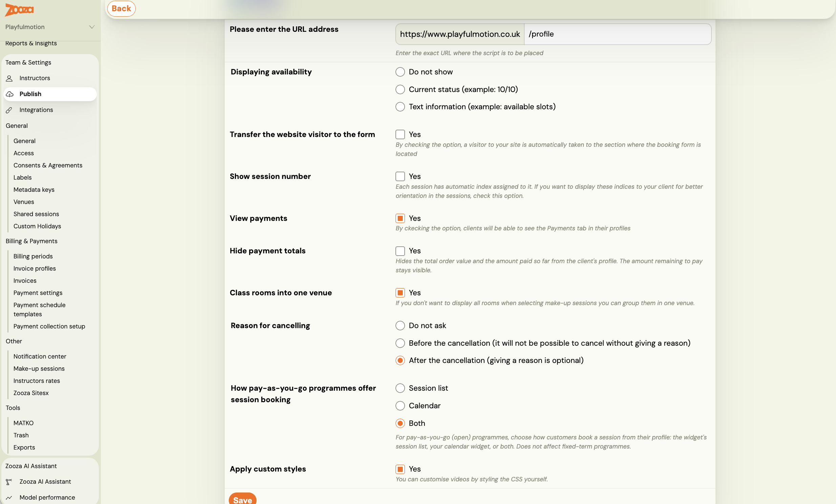Screen dimensions: 836x504
Task: Open Make-up sessions settings
Action: [x=39, y=369]
